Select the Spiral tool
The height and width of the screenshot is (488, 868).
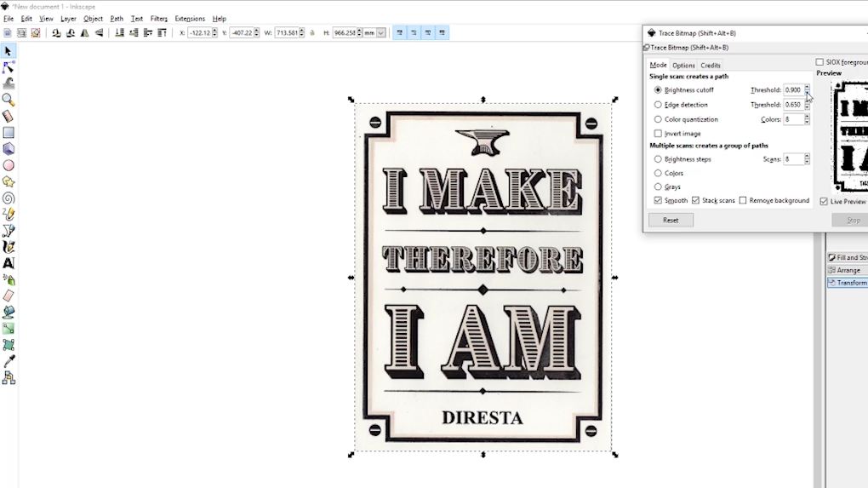(9, 198)
